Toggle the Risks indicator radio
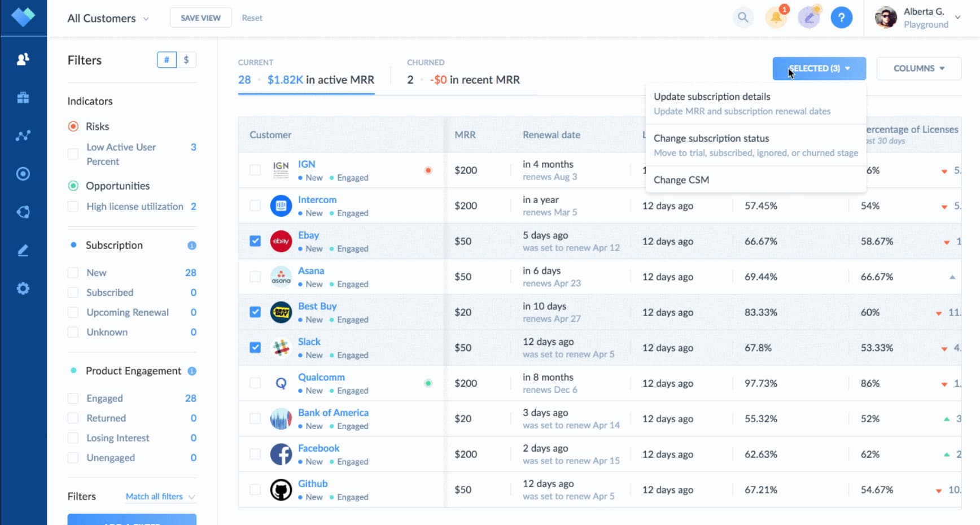Viewport: 980px width, 525px height. click(73, 126)
